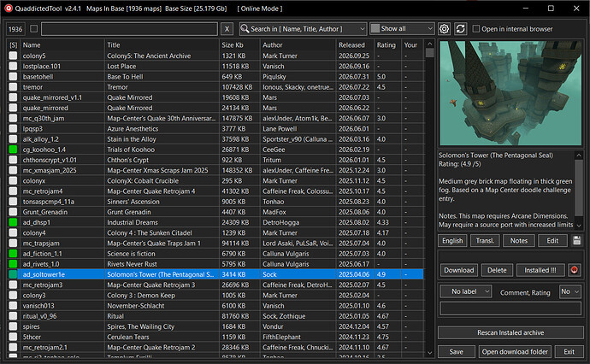Screen dimensions: 590x364
Task: Sort the list by the Released column header
Action: (x=355, y=44)
